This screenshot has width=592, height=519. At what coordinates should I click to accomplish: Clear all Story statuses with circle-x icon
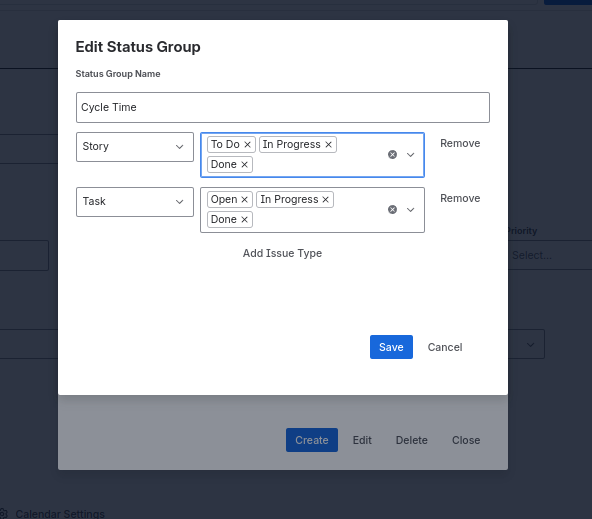(x=392, y=154)
